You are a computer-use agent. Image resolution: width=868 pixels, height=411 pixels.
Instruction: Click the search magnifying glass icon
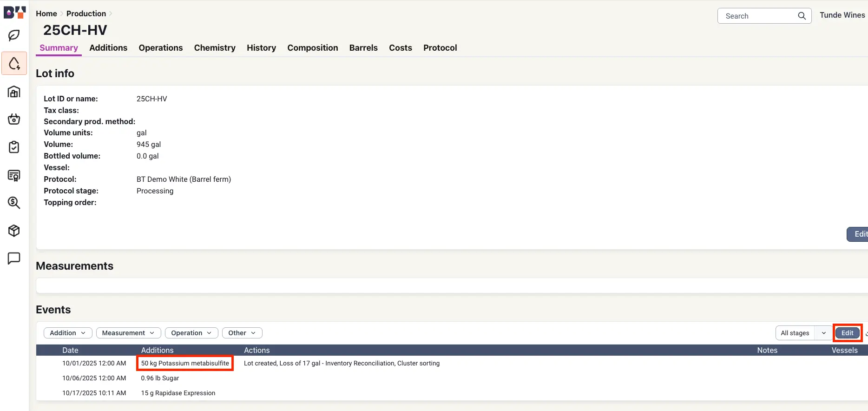pos(802,16)
